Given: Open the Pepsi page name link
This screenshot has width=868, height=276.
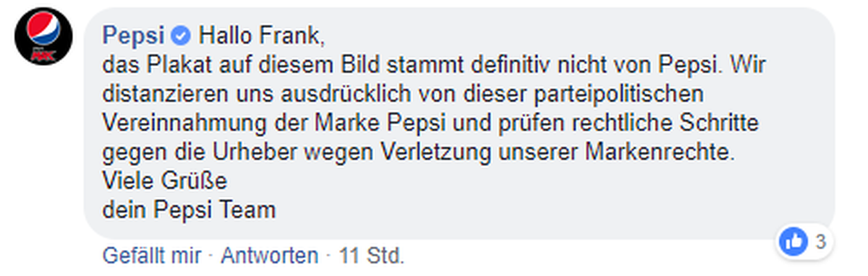Looking at the screenshot, I should (135, 34).
